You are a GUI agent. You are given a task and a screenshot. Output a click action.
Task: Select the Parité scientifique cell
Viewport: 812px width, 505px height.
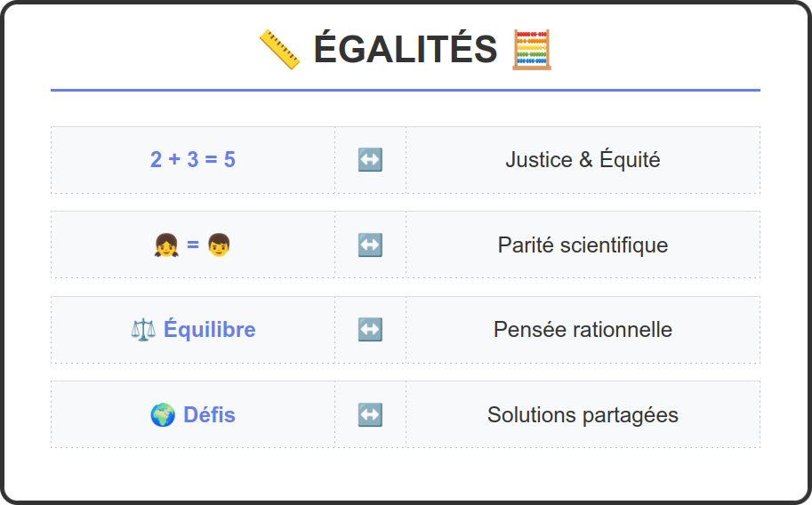pos(583,244)
